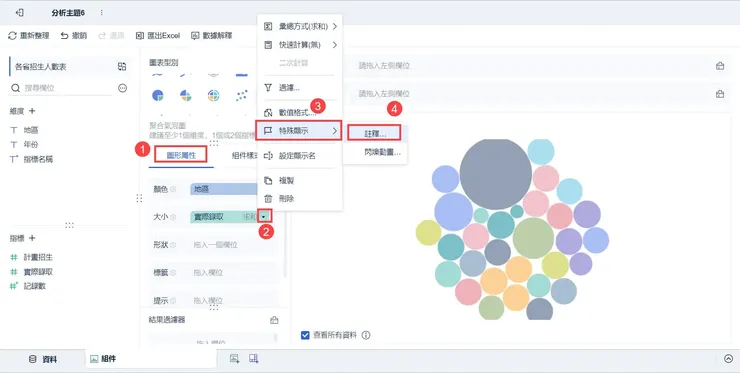This screenshot has width=740, height=373.
Task: Choose the multi-layer pie chart type icon
Action: [213, 96]
